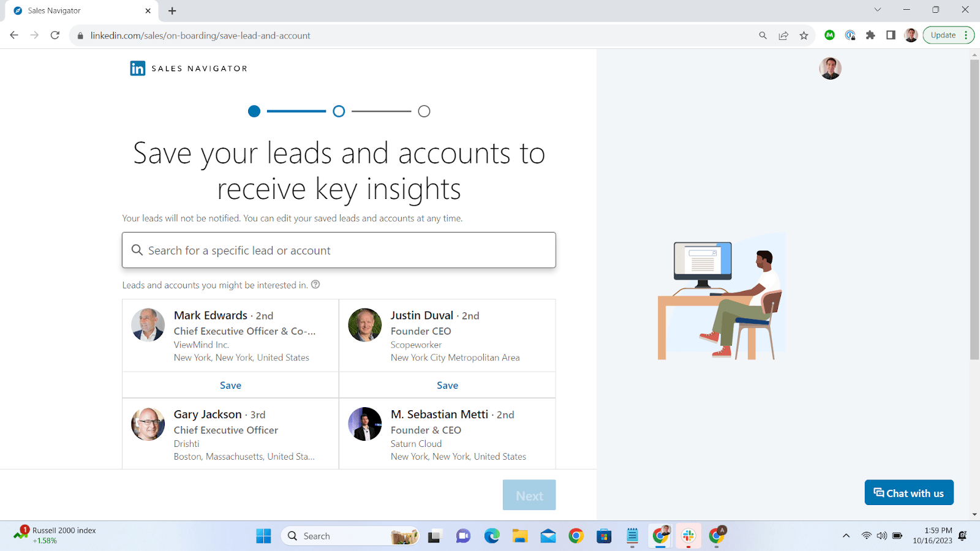Open the green round extension icon
The image size is (980, 551).
coord(829,36)
